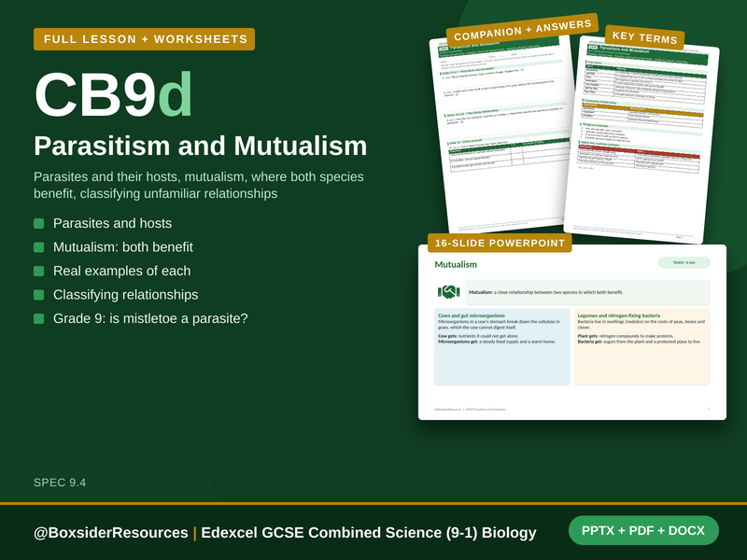Click the FULL LESSON + WORKSHEETS badge

click(x=145, y=39)
